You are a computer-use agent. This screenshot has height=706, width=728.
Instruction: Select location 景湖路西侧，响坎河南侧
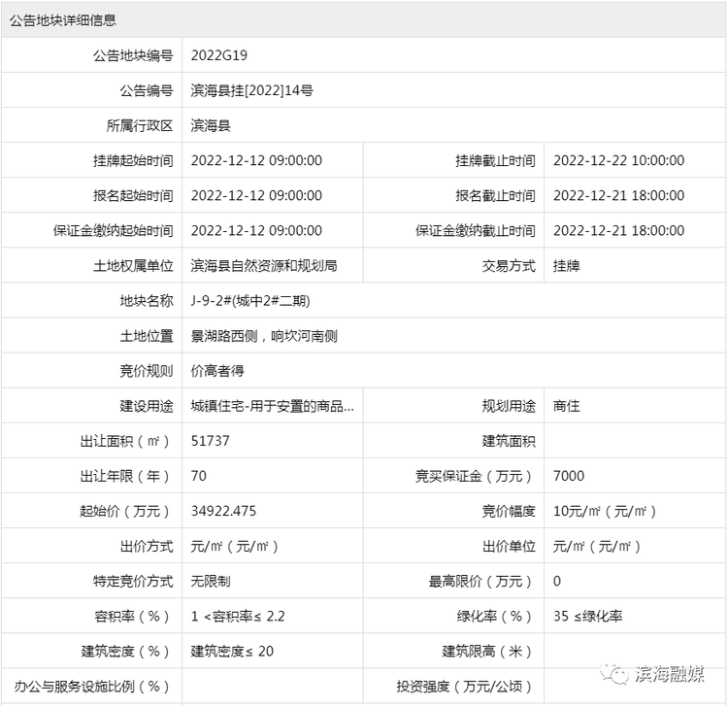point(264,336)
